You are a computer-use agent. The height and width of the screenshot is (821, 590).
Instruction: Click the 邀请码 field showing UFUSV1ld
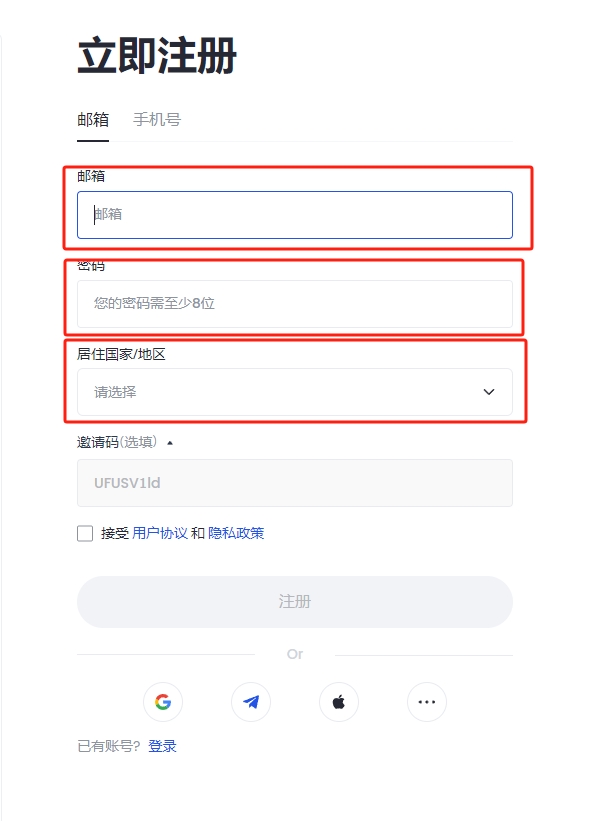click(295, 483)
